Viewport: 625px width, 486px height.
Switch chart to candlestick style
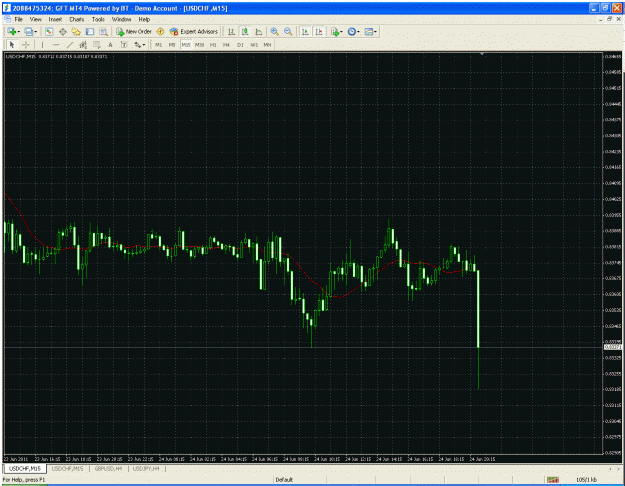point(245,31)
